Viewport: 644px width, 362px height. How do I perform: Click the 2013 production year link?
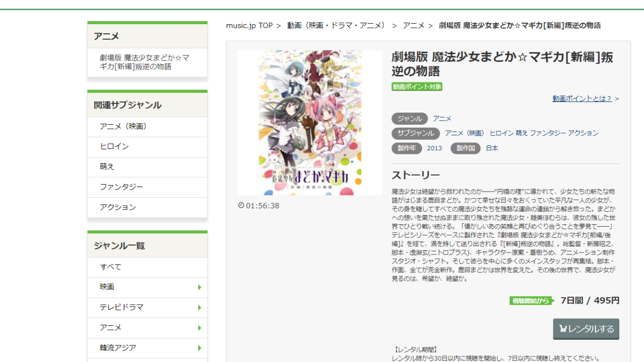[x=435, y=148]
